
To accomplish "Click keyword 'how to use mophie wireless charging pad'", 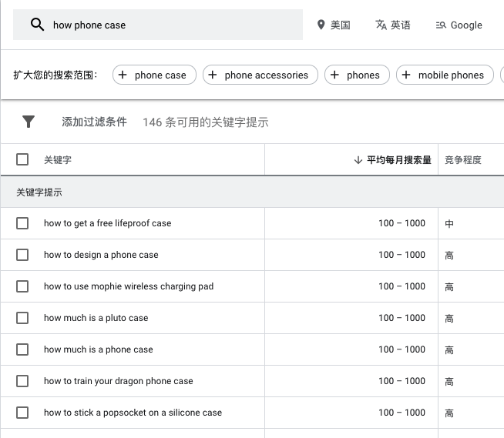I will (x=129, y=286).
